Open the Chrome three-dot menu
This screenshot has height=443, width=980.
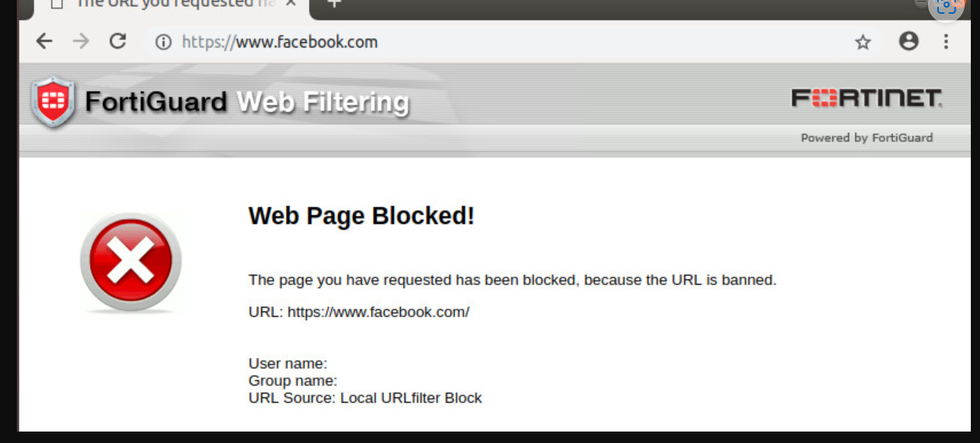pyautogui.click(x=946, y=41)
